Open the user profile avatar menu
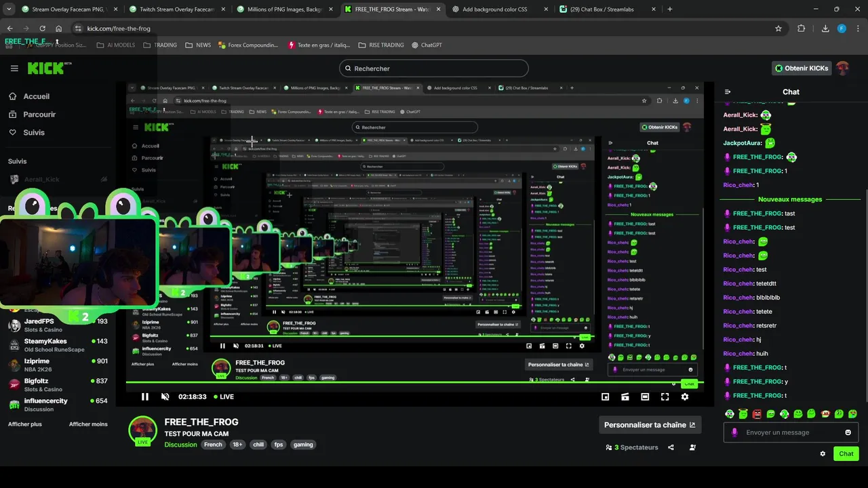Viewport: 868px width, 488px height. coord(842,68)
